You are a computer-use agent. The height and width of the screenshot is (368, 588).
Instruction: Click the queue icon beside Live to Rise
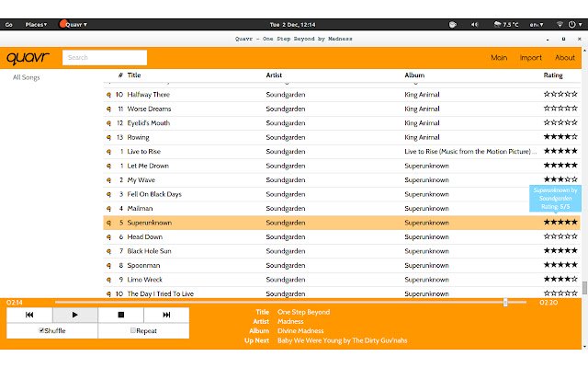click(108, 152)
